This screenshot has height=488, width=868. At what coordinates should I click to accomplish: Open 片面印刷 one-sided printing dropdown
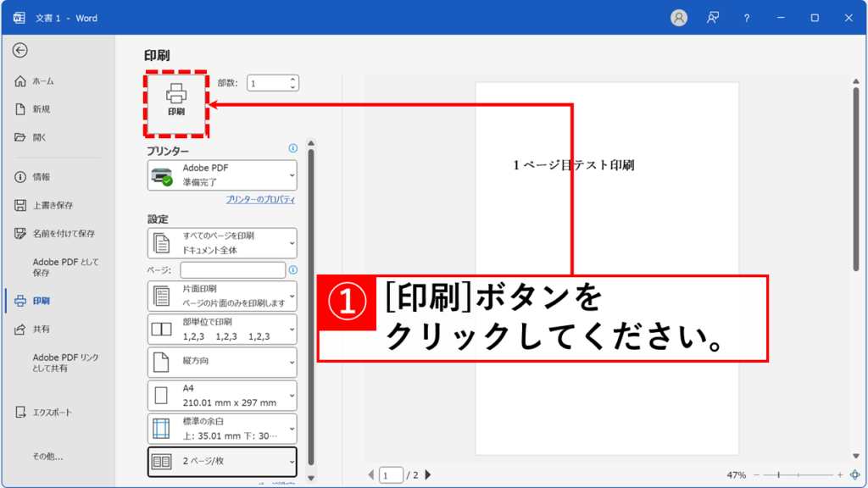222,296
